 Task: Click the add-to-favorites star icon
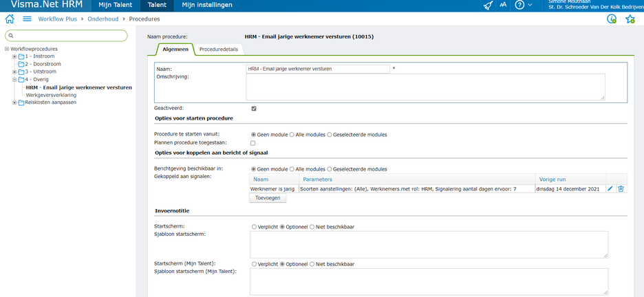(x=630, y=19)
